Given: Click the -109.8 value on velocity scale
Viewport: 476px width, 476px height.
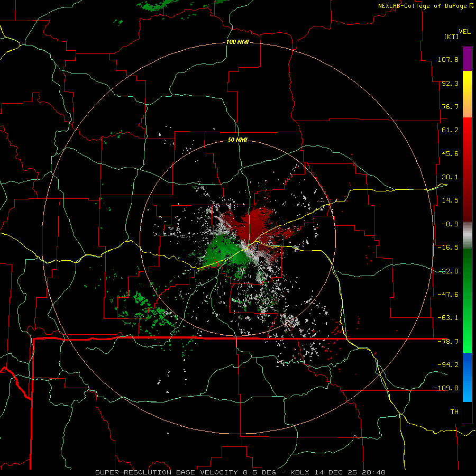Looking at the screenshot, I should coord(446,388).
